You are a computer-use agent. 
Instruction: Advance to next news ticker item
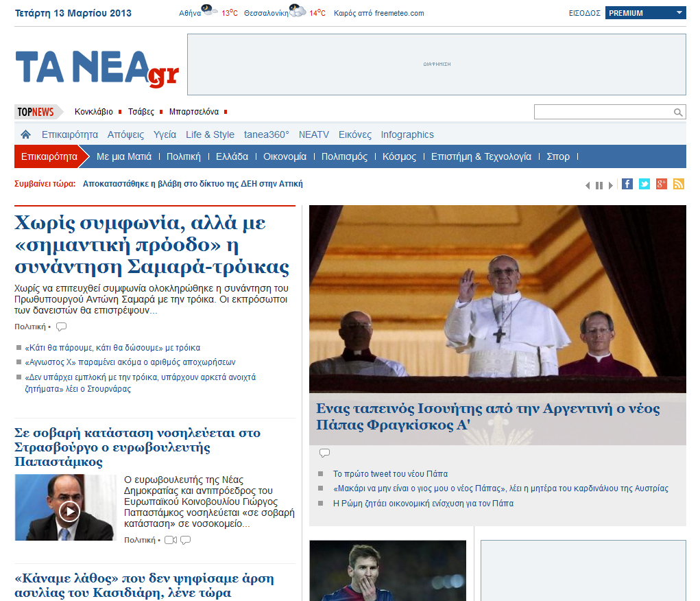click(610, 185)
